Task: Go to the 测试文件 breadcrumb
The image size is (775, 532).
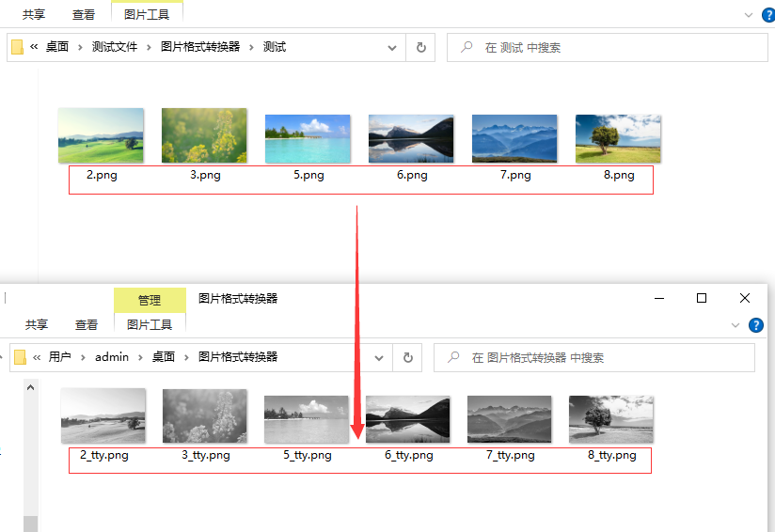Action: [x=115, y=47]
